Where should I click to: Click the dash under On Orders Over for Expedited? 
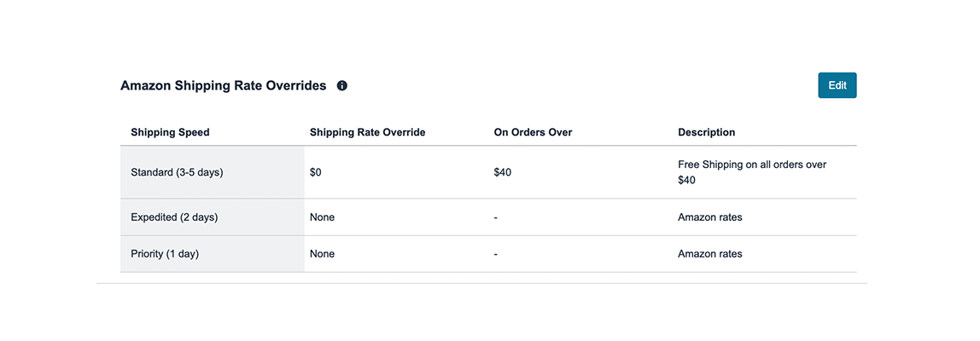click(x=496, y=217)
